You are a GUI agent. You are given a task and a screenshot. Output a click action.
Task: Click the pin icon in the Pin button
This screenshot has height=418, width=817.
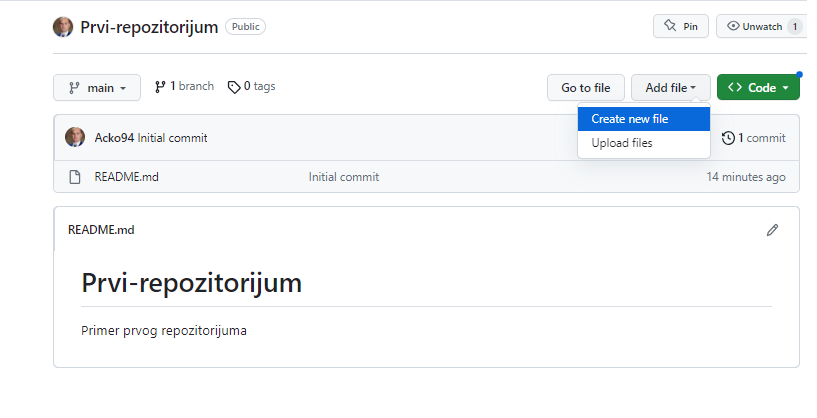coord(670,26)
